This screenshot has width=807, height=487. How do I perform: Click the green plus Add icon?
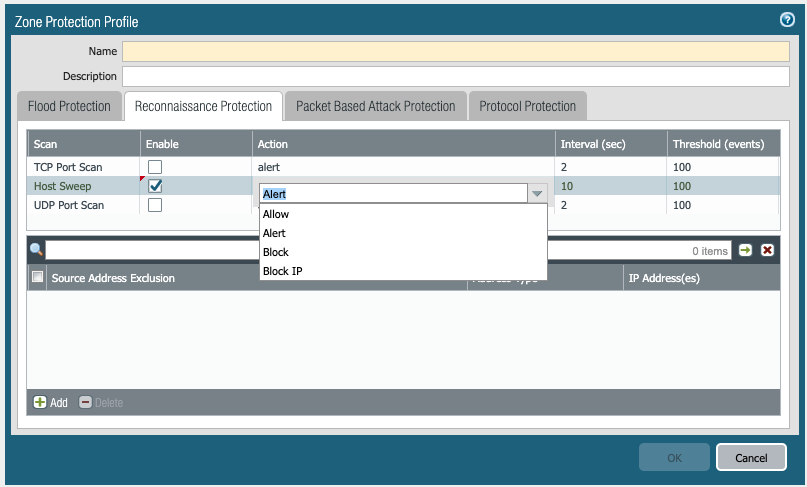pyautogui.click(x=40, y=402)
